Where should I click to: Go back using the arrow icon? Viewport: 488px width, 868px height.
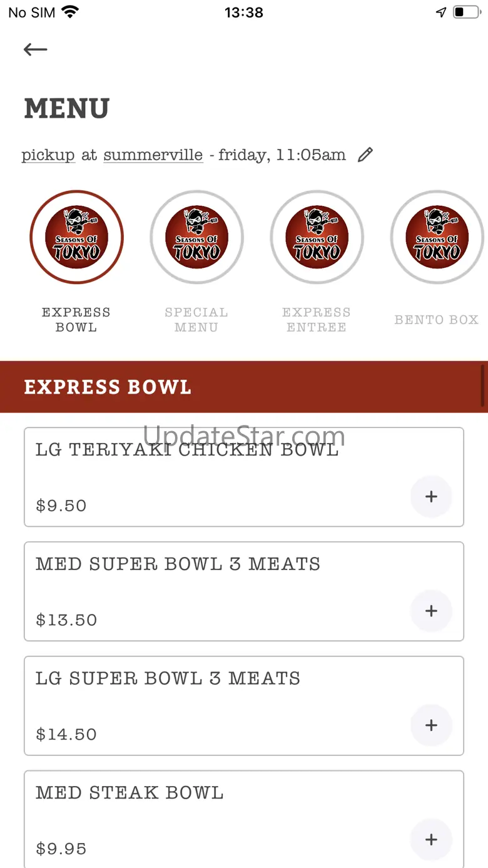tap(35, 49)
